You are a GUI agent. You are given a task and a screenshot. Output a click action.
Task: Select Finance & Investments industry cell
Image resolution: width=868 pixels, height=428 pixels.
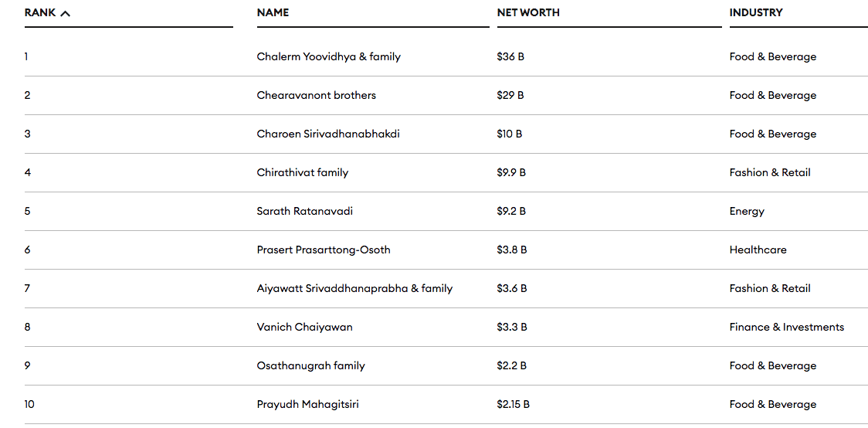point(787,328)
